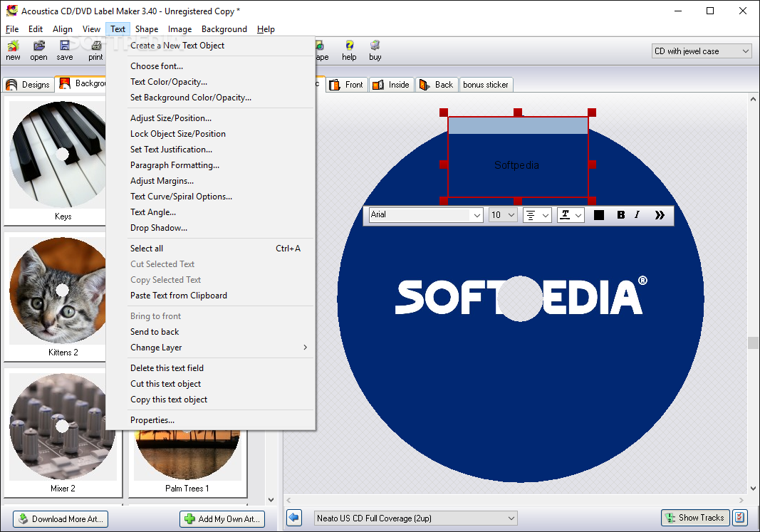The image size is (760, 532).
Task: Open the Align menu
Action: pyautogui.click(x=63, y=29)
